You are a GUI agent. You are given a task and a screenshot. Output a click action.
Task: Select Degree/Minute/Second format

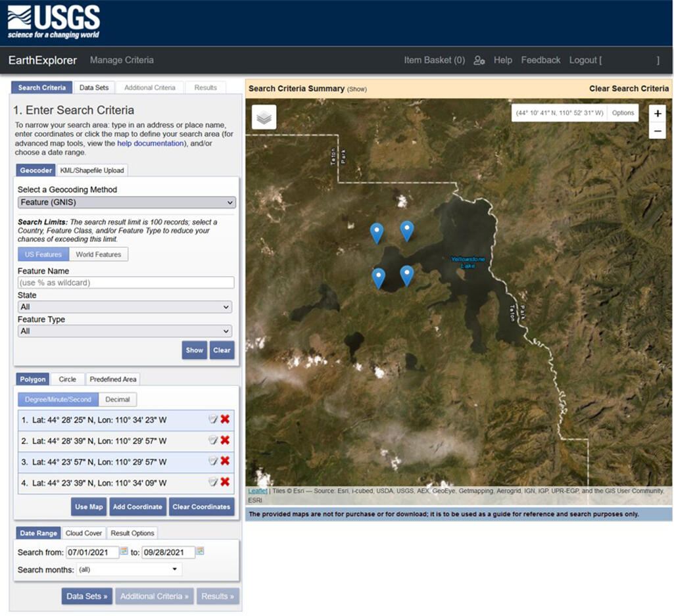click(x=58, y=399)
